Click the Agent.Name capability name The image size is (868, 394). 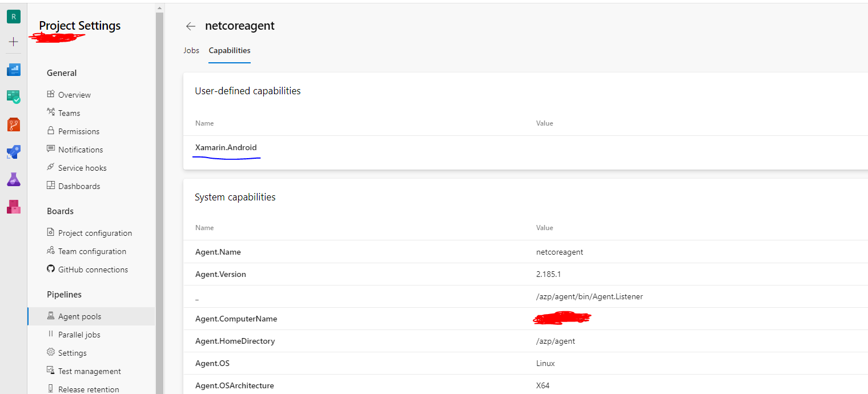(218, 252)
